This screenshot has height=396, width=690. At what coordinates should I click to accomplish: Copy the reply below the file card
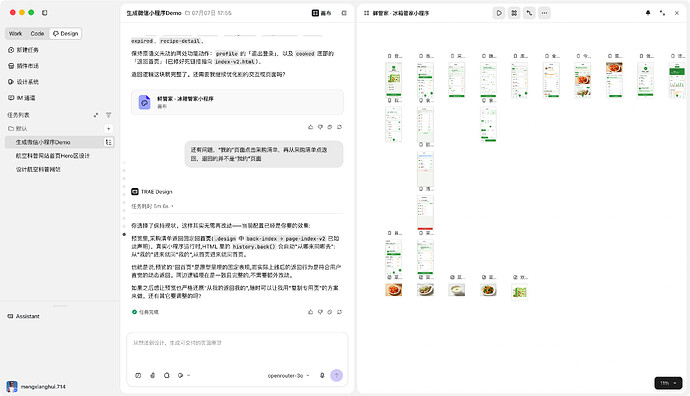point(330,127)
